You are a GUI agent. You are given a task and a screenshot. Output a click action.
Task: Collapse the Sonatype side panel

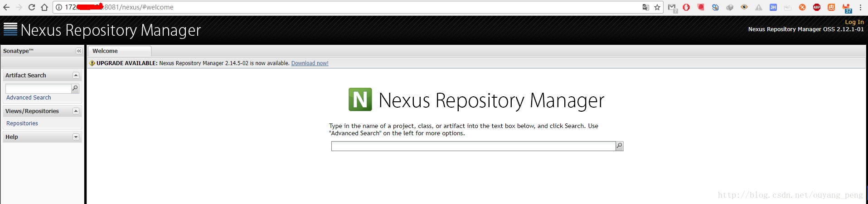click(x=79, y=51)
